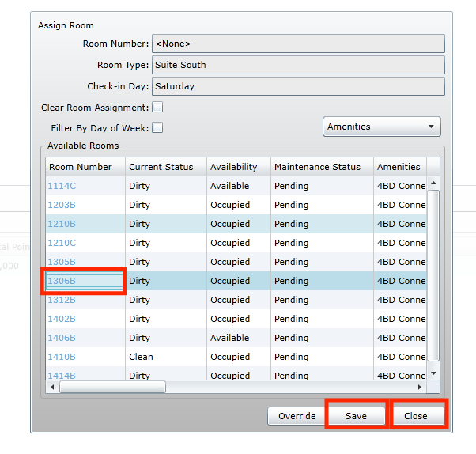The image size is (476, 454).
Task: Pick room 1406B from available rooms
Action: point(62,338)
